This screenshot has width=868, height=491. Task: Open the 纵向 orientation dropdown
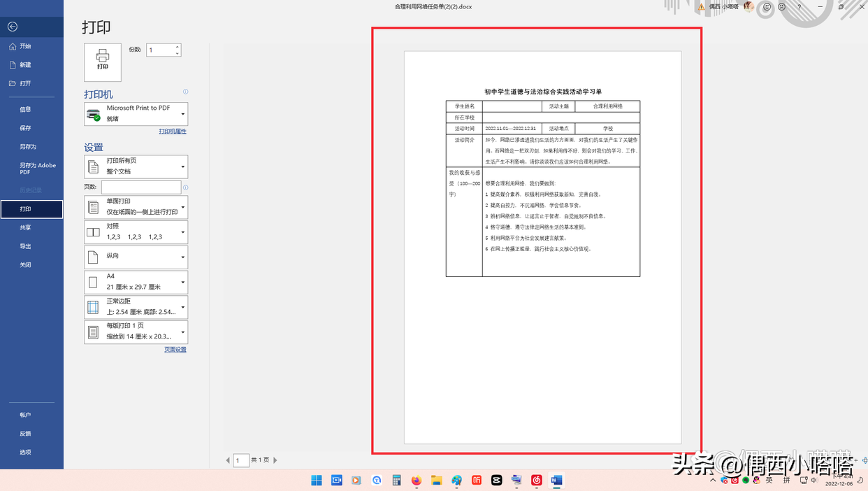tap(136, 257)
